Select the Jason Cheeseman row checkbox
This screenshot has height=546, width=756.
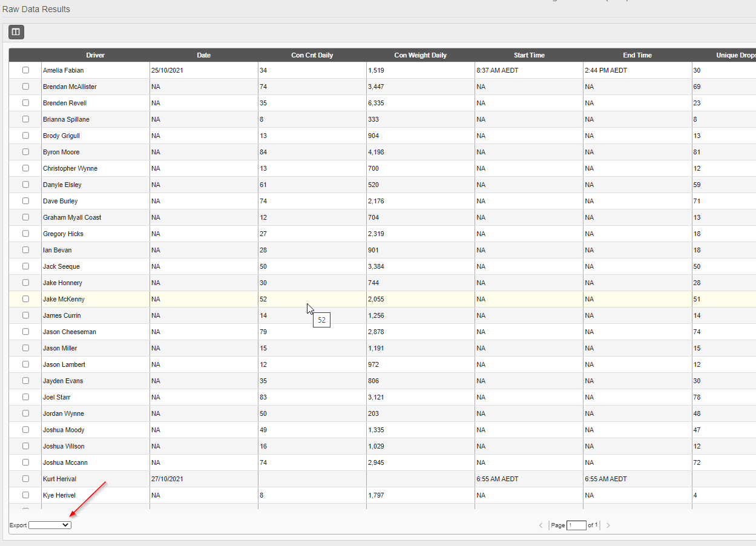[x=25, y=332]
